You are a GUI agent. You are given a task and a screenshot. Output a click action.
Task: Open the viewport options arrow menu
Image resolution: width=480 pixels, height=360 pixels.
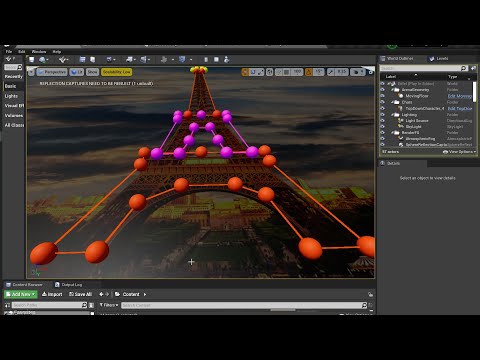(x=31, y=72)
